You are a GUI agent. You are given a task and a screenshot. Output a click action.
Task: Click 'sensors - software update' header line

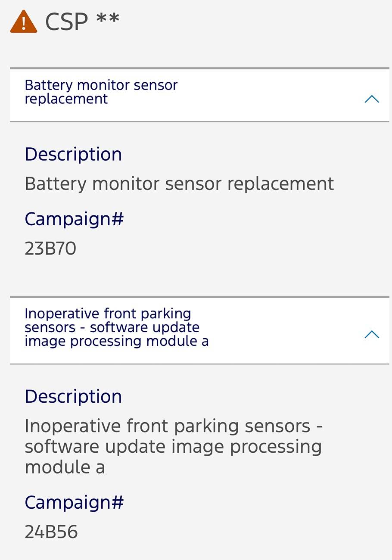click(x=112, y=327)
